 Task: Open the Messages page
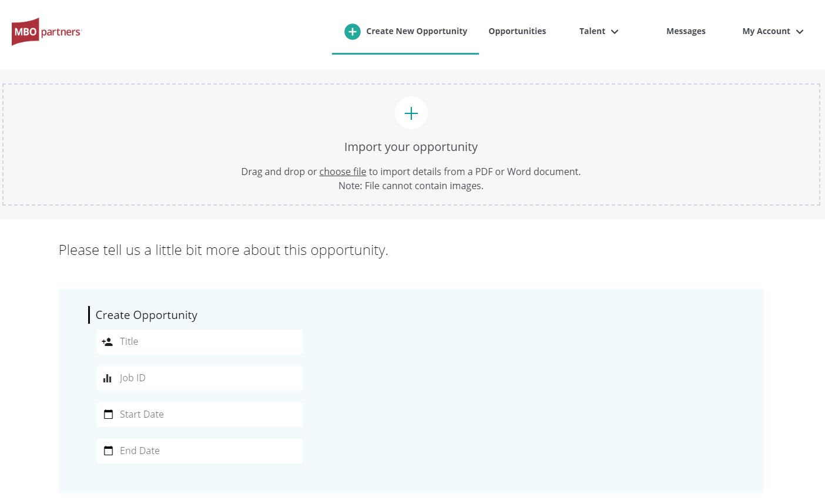coord(686,31)
